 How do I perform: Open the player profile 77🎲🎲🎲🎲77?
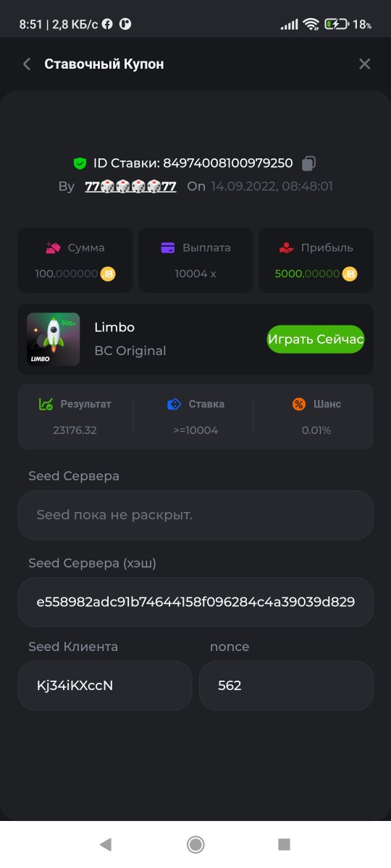tap(130, 187)
